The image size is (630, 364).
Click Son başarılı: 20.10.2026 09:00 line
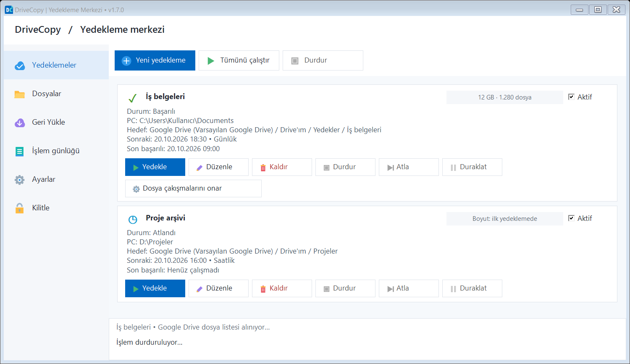coord(173,149)
